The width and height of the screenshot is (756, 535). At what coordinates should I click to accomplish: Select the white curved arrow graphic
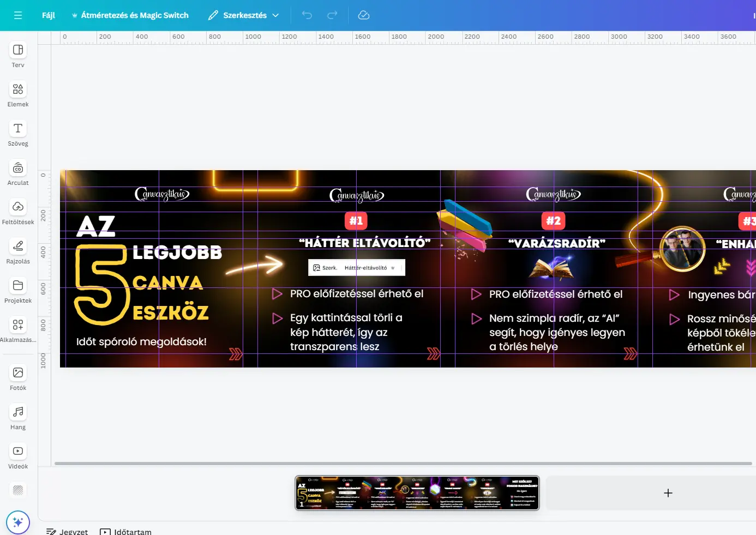pos(255,266)
